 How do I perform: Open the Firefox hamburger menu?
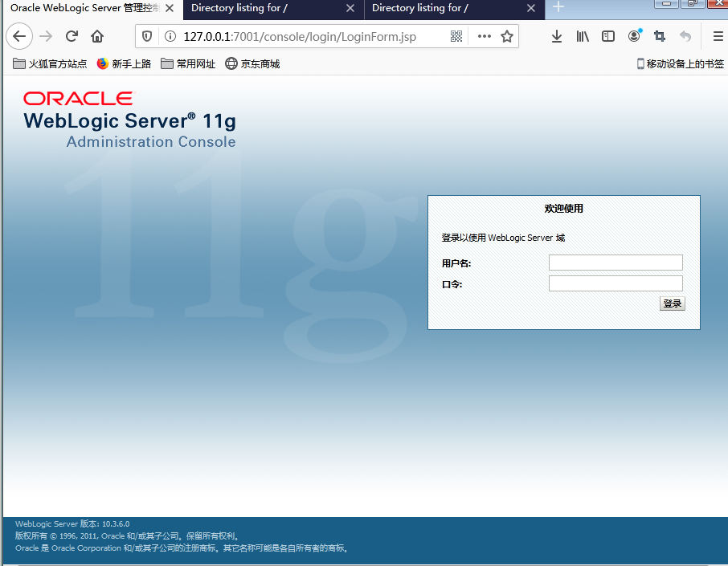[x=718, y=36]
